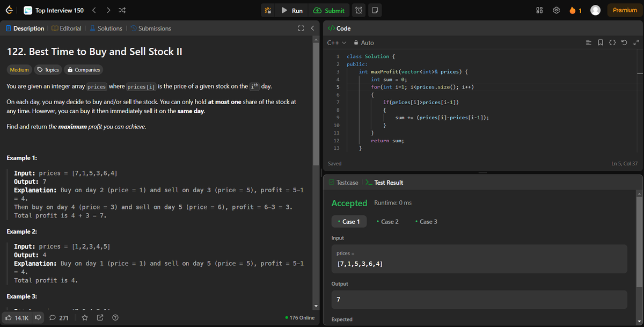Click the 'return sum;' code line
The image size is (644, 327).
tap(387, 140)
